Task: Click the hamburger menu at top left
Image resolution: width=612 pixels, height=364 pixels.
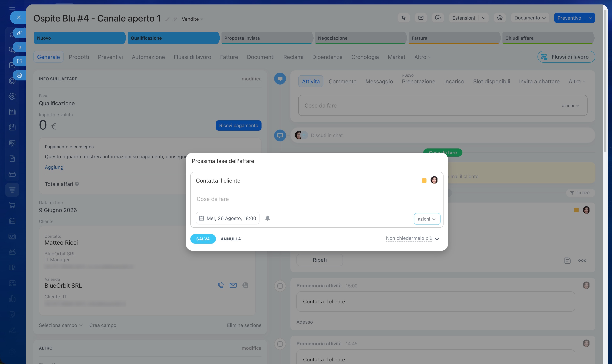Action: [12, 9]
